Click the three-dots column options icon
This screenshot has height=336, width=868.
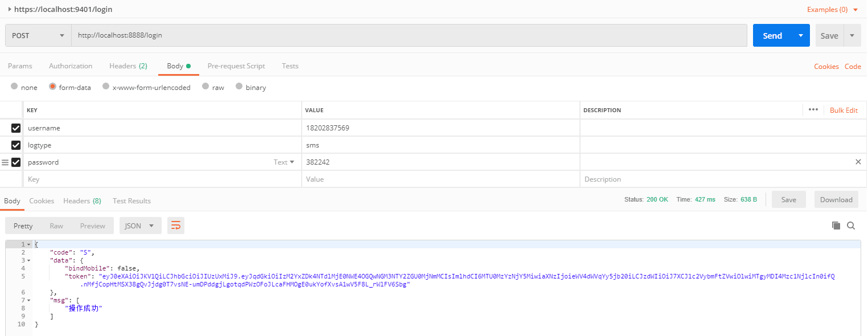813,110
